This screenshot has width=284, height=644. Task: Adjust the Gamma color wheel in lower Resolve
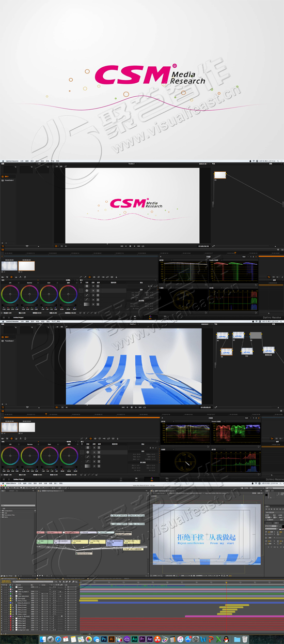[30, 456]
